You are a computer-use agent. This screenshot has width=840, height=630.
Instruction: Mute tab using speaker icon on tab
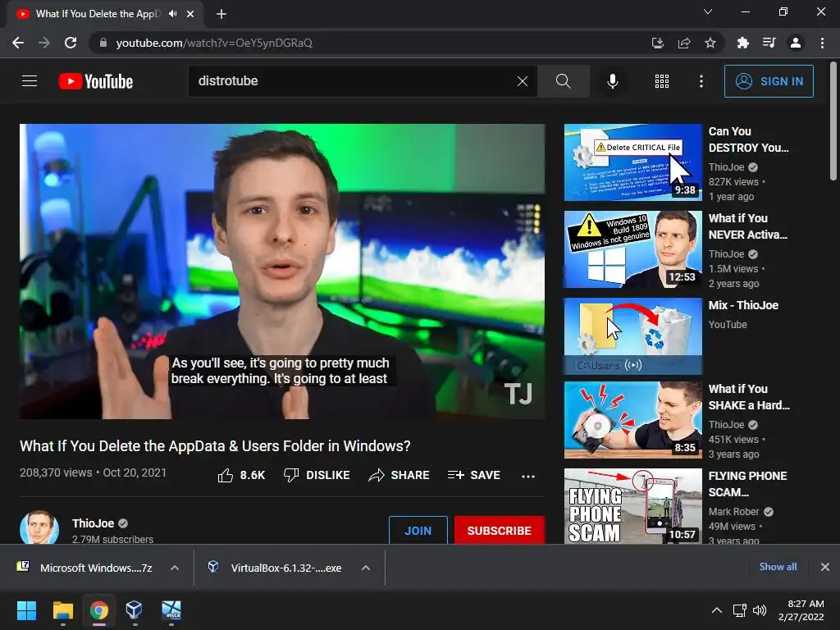coord(172,14)
